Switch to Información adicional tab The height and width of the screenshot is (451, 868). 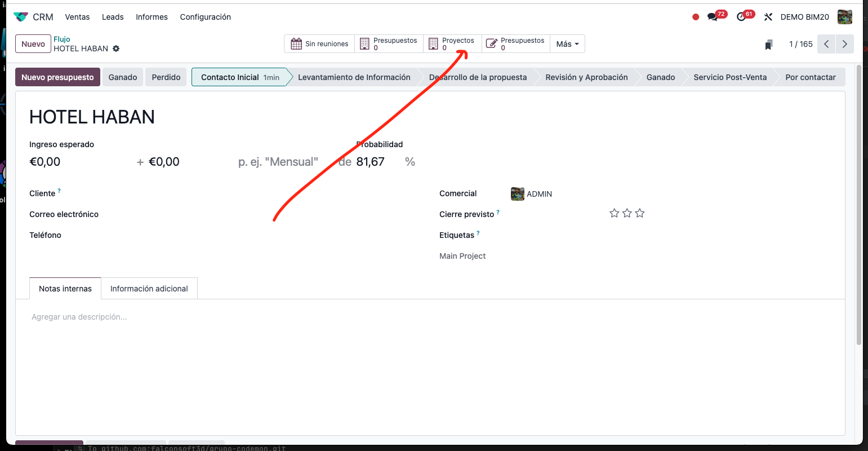149,289
